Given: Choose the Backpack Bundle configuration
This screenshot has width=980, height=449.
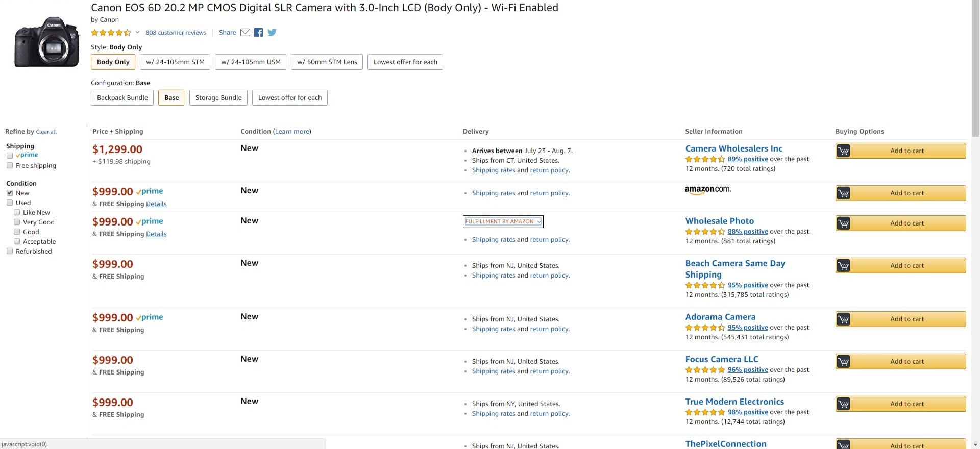Looking at the screenshot, I should (x=122, y=98).
